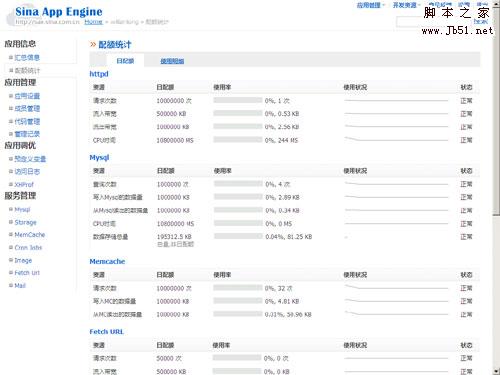Click the bullet icon beside XHProf link
Screen dimensions: 500x375
(x=11, y=184)
